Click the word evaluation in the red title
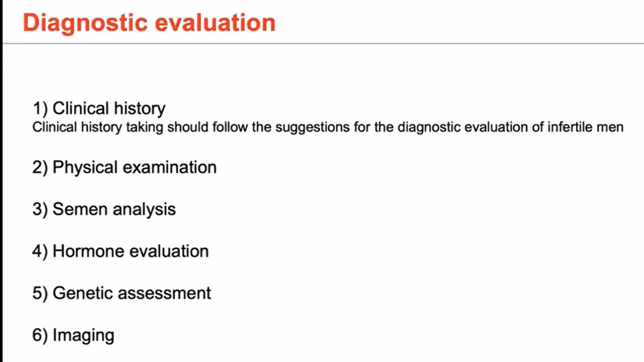The width and height of the screenshot is (644, 362). pos(215,23)
